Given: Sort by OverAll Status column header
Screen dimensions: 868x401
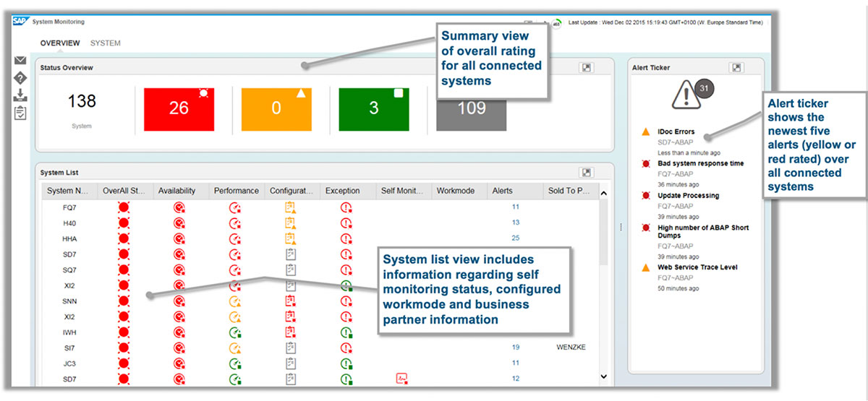Looking at the screenshot, I should [x=124, y=191].
